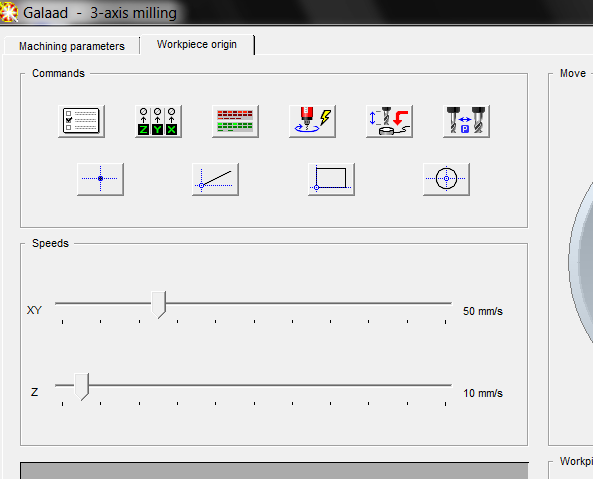This screenshot has width=593, height=479.
Task: Launch tool length sensor measurement icon
Action: point(389,121)
